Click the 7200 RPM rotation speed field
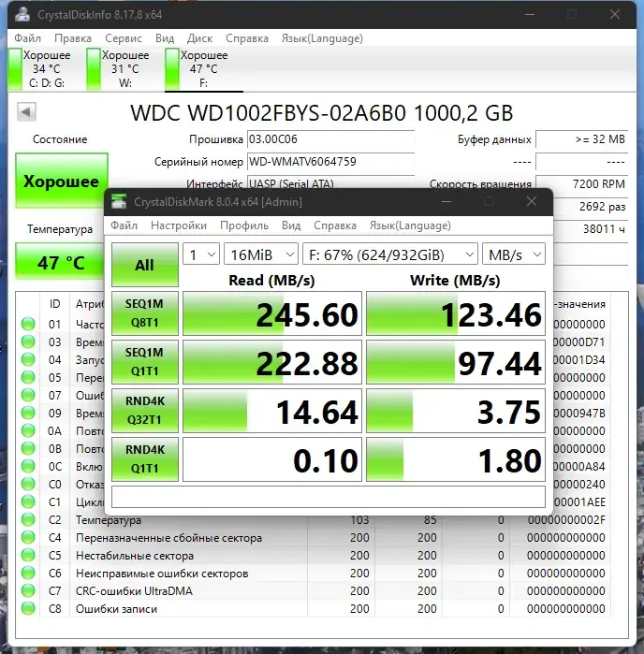 (581, 184)
